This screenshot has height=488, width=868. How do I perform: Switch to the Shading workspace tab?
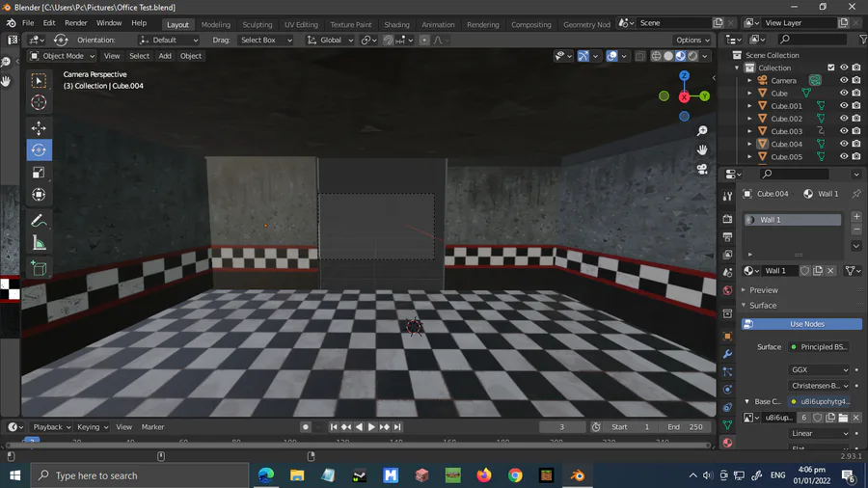tap(397, 24)
